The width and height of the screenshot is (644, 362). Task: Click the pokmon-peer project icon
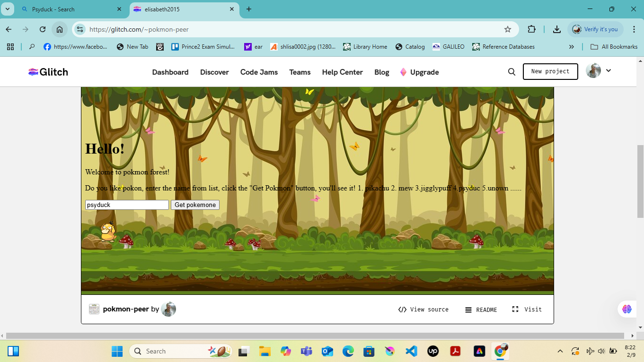click(94, 309)
